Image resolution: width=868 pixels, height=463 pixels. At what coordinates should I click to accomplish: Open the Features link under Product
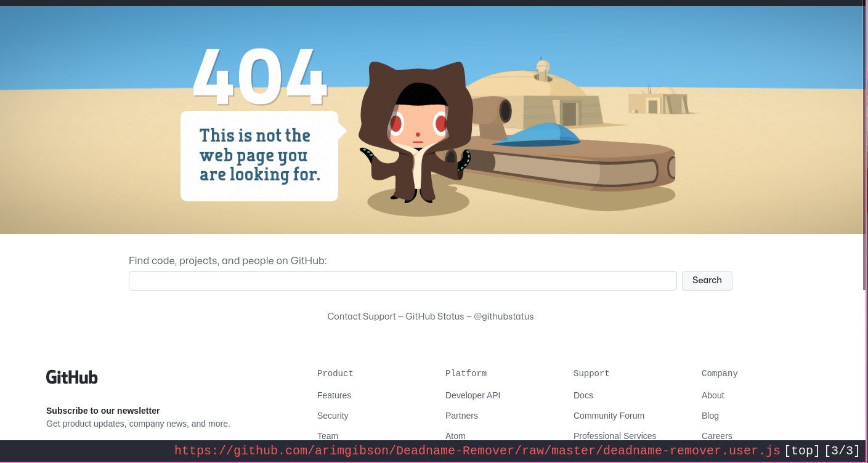[334, 395]
